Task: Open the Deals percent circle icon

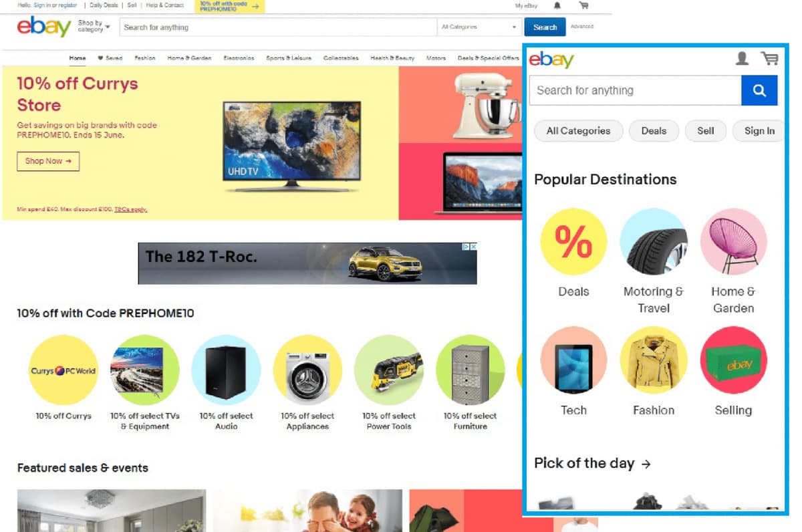Action: [573, 241]
